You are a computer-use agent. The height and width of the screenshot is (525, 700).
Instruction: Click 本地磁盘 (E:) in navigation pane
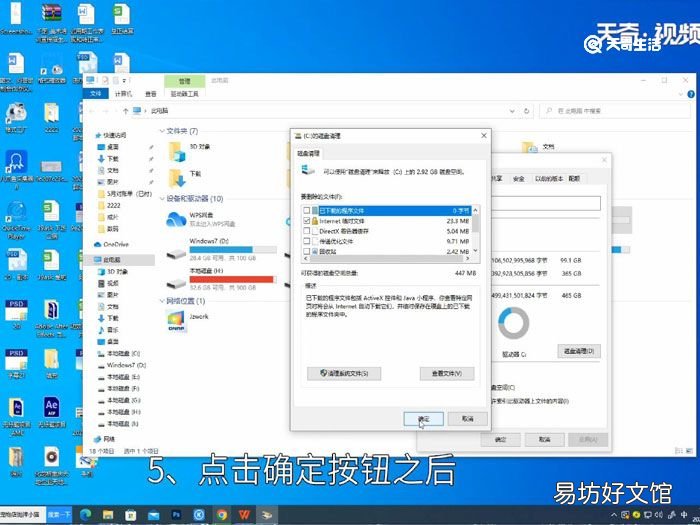click(123, 377)
